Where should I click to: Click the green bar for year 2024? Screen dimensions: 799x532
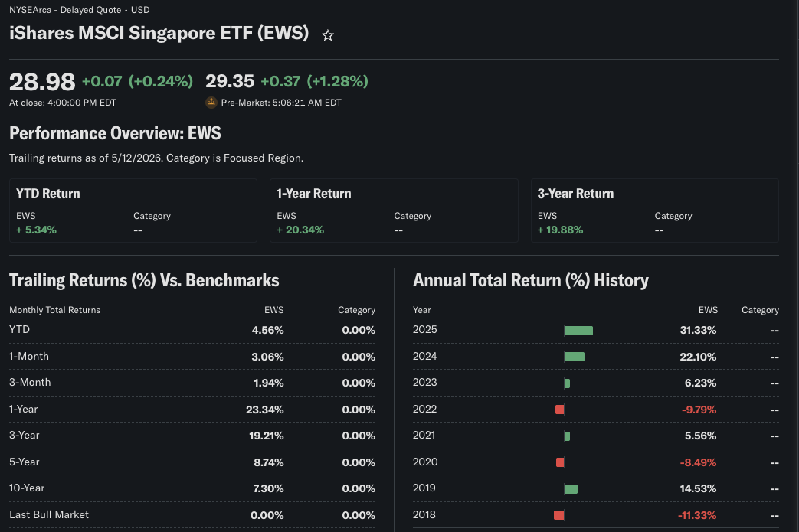[x=575, y=357]
